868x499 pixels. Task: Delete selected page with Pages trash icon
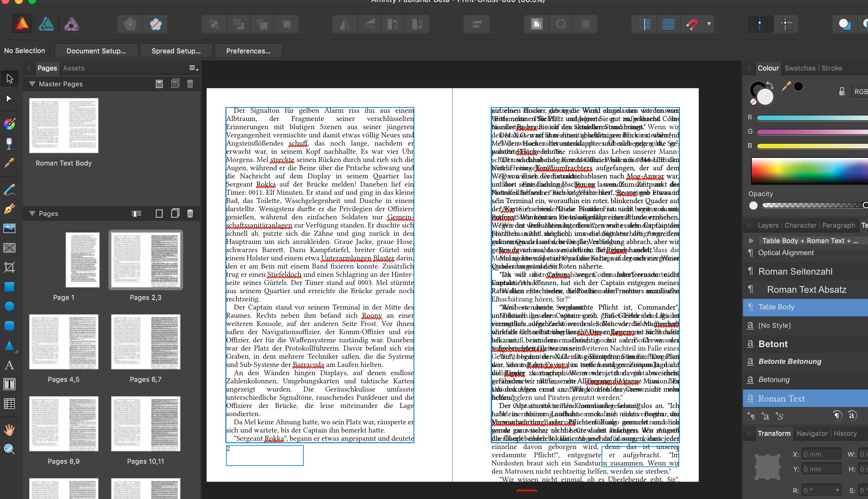pos(190,214)
